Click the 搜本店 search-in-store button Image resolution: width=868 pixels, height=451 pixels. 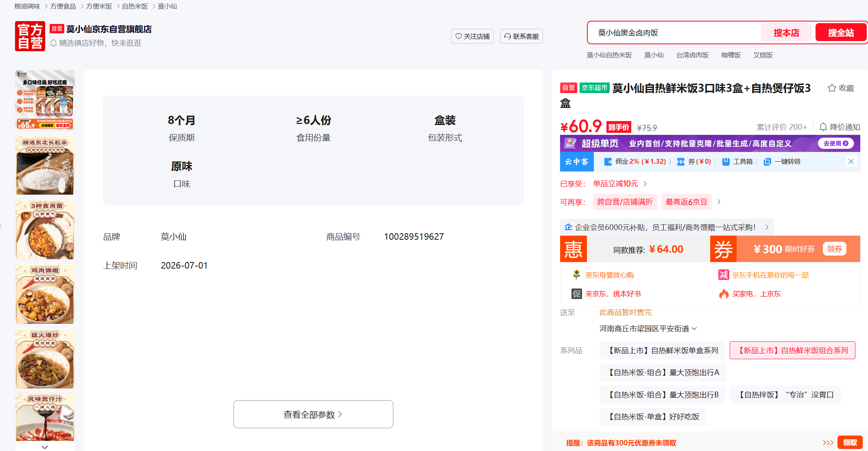click(x=786, y=33)
